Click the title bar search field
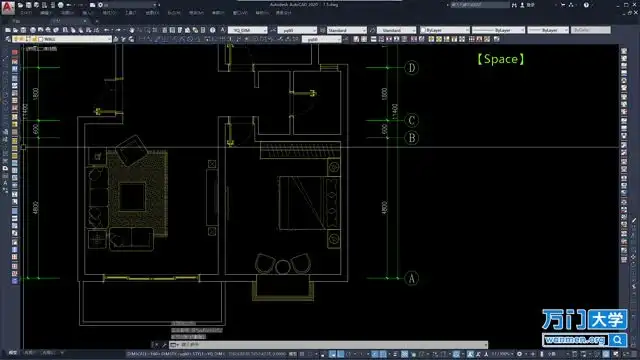The image size is (640, 360). point(480,5)
